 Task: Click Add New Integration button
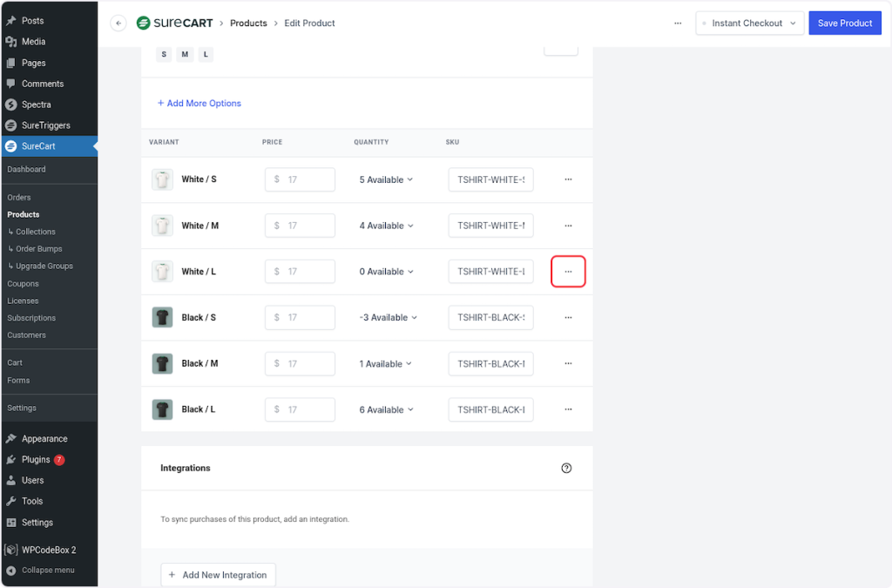click(218, 575)
